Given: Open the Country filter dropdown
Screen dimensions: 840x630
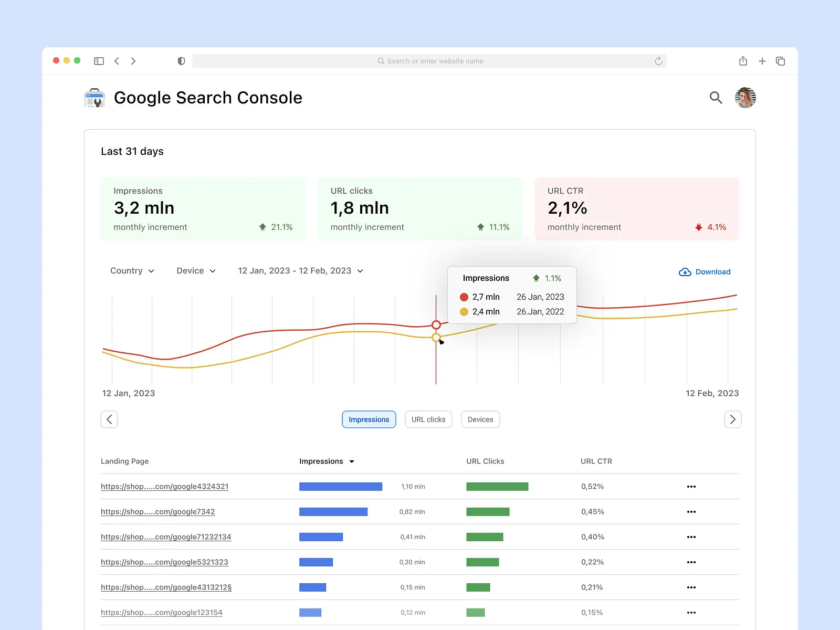Looking at the screenshot, I should (x=132, y=270).
